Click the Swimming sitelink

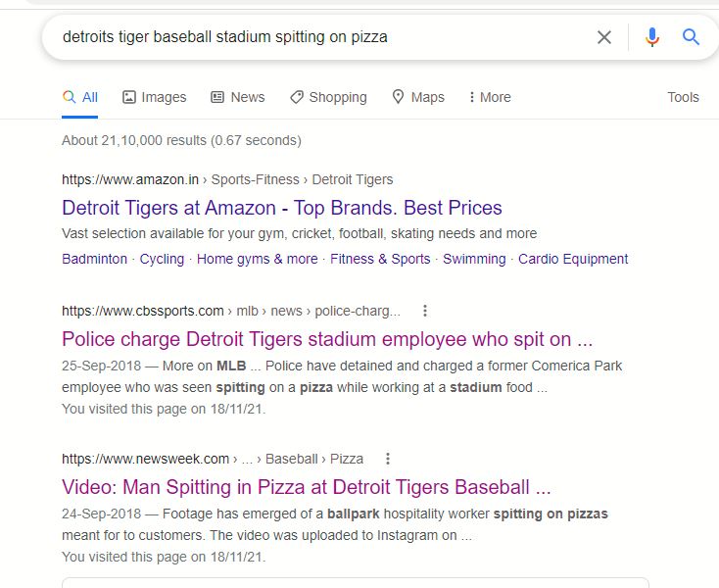coord(474,259)
